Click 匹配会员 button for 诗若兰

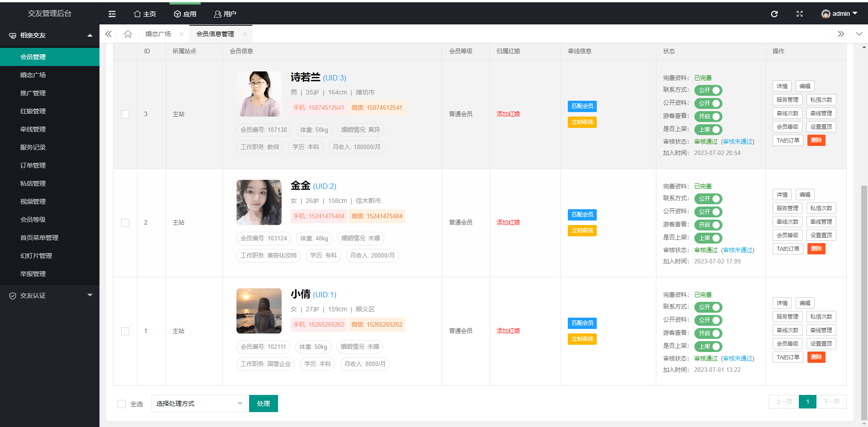click(582, 106)
